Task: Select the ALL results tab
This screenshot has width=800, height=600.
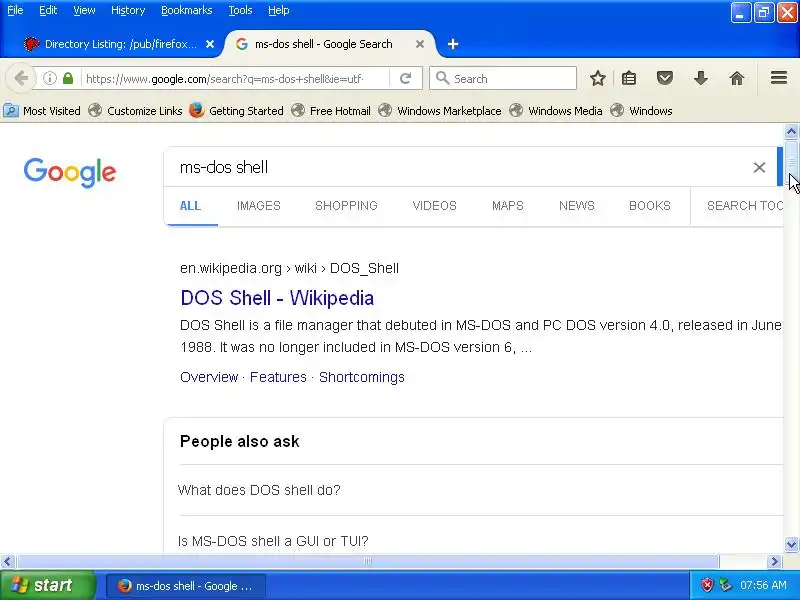Action: click(x=190, y=206)
